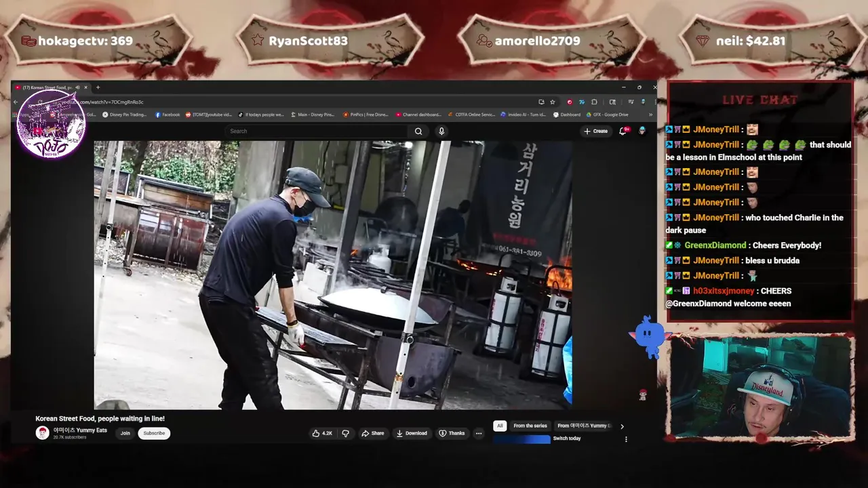This screenshot has width=868, height=488.
Task: Click the Korean Street Food video player
Action: (333, 274)
